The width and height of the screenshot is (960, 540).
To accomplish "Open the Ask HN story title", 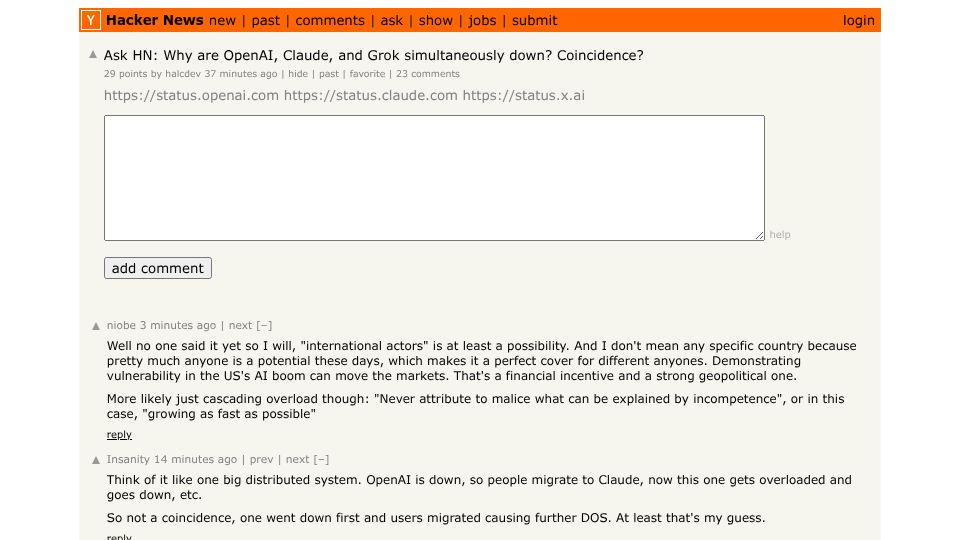I will pyautogui.click(x=373, y=55).
